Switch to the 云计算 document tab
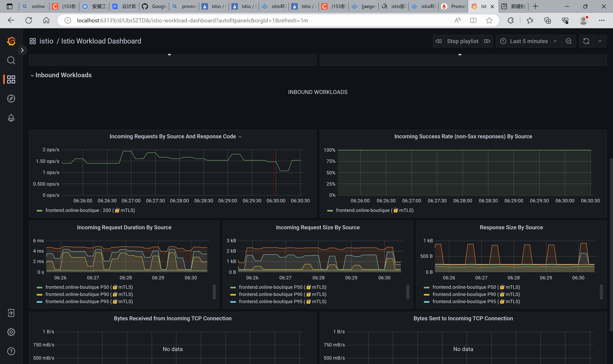Viewport: 613px width, 364px height. click(124, 6)
